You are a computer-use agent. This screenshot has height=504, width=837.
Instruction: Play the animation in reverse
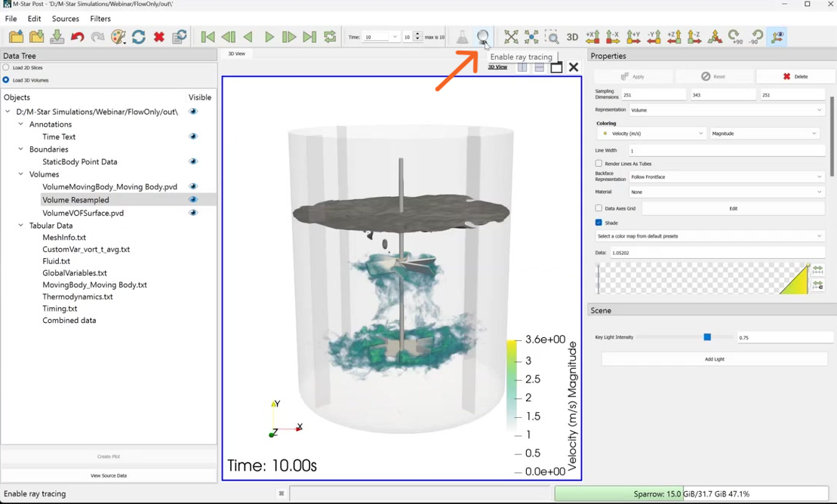pyautogui.click(x=248, y=37)
